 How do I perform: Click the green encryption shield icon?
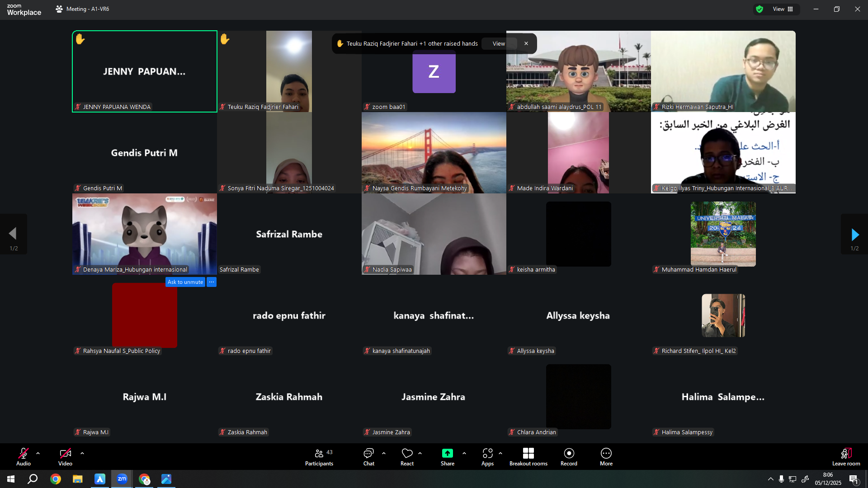759,9
